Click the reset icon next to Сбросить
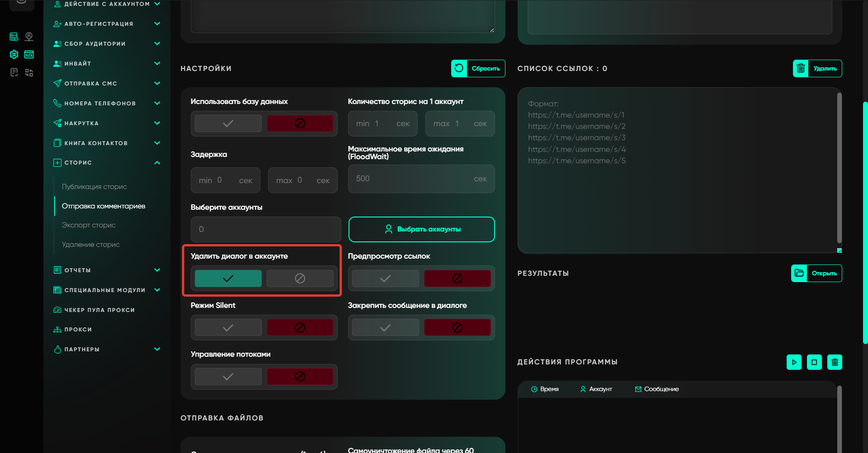Screen dimensions: 868x453 click(x=459, y=69)
